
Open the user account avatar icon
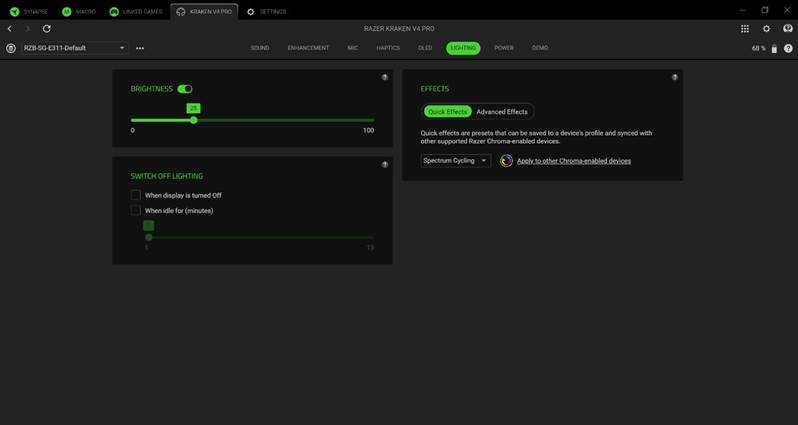pyautogui.click(x=788, y=29)
